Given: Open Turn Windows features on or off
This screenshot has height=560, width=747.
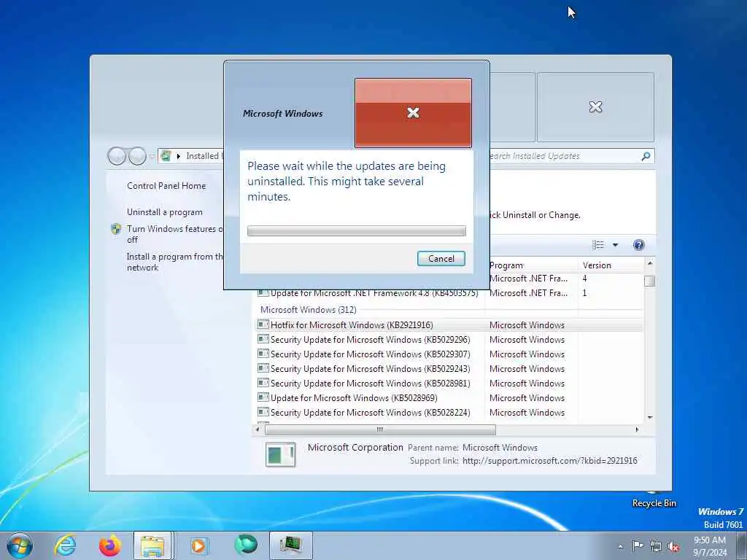Looking at the screenshot, I should tap(174, 234).
